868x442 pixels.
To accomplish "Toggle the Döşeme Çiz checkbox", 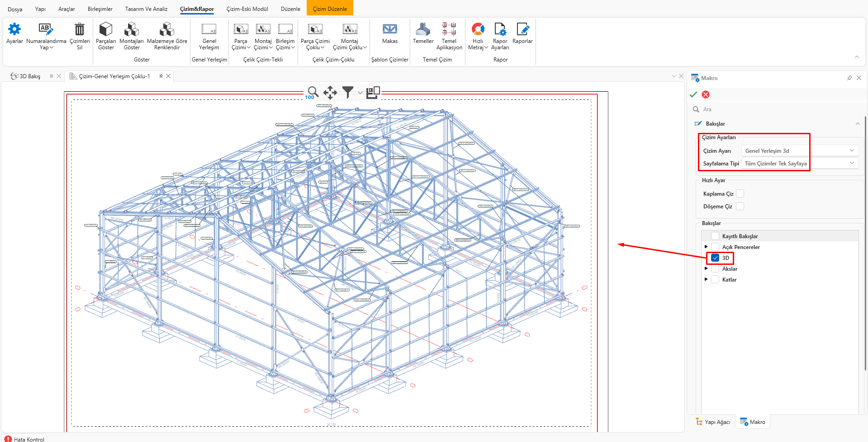I will [x=740, y=206].
